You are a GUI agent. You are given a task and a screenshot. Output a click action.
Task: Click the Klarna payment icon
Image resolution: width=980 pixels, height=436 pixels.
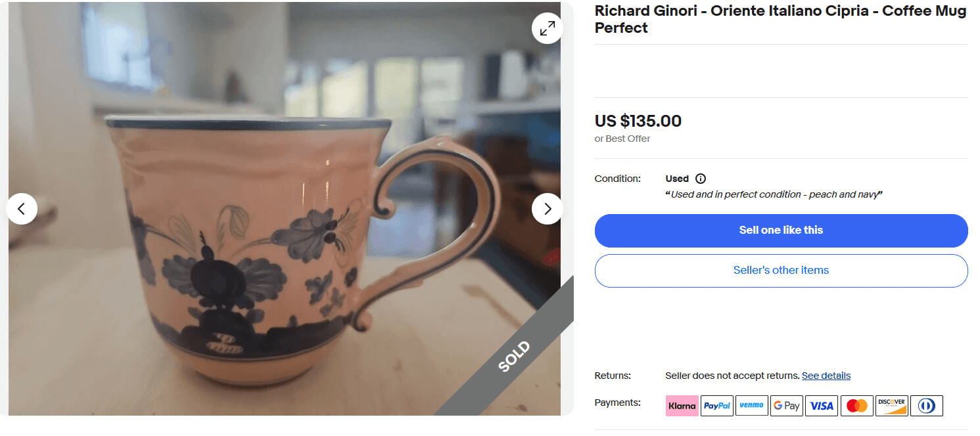tap(682, 405)
